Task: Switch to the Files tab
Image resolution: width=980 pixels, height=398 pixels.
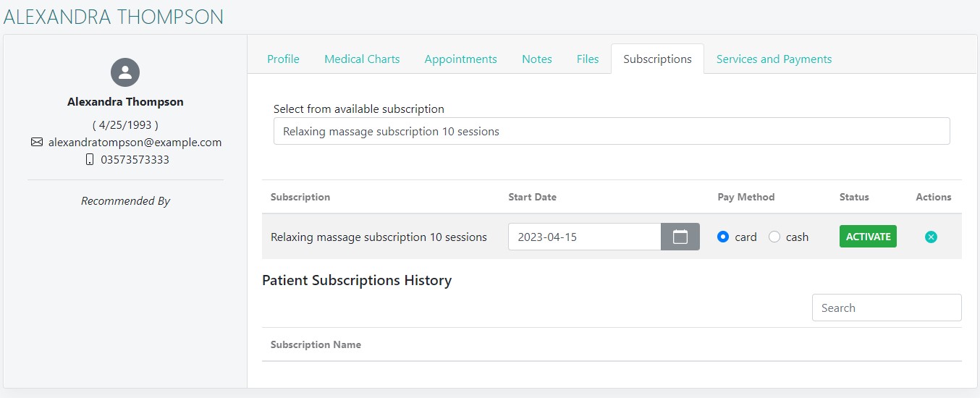Action: coord(588,59)
